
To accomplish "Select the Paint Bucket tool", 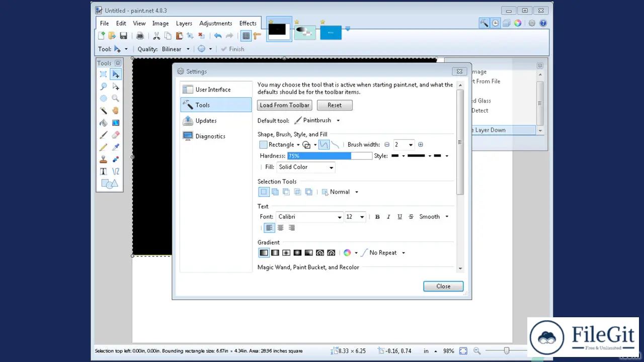I will [104, 123].
